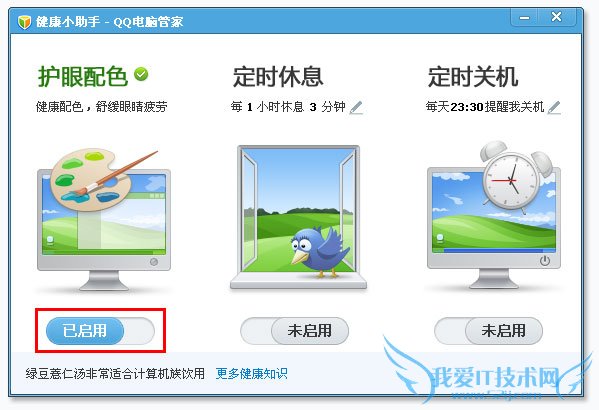Click the green checkmark beside 护眼配色
Viewport: 599px width, 410px height.
click(141, 74)
